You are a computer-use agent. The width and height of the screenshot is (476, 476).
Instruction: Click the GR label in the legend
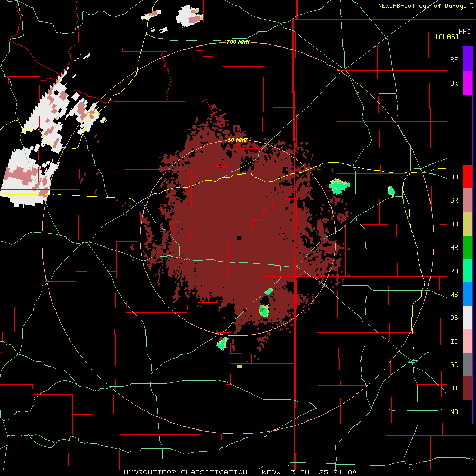pyautogui.click(x=454, y=200)
